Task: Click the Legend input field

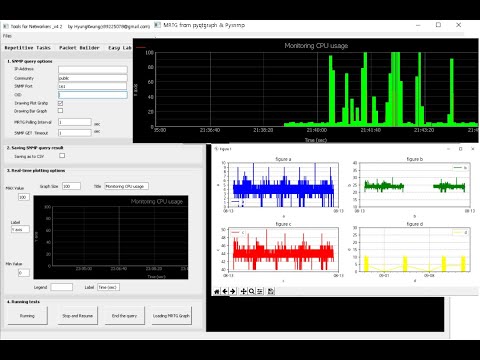Action: tap(62, 287)
